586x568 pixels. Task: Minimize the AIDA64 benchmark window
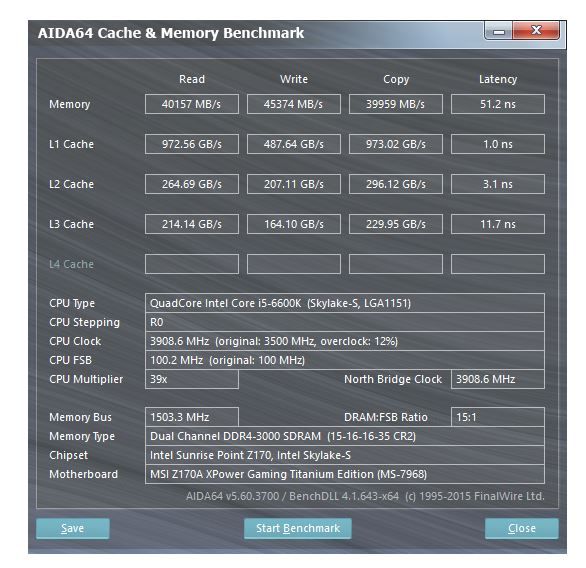499,31
